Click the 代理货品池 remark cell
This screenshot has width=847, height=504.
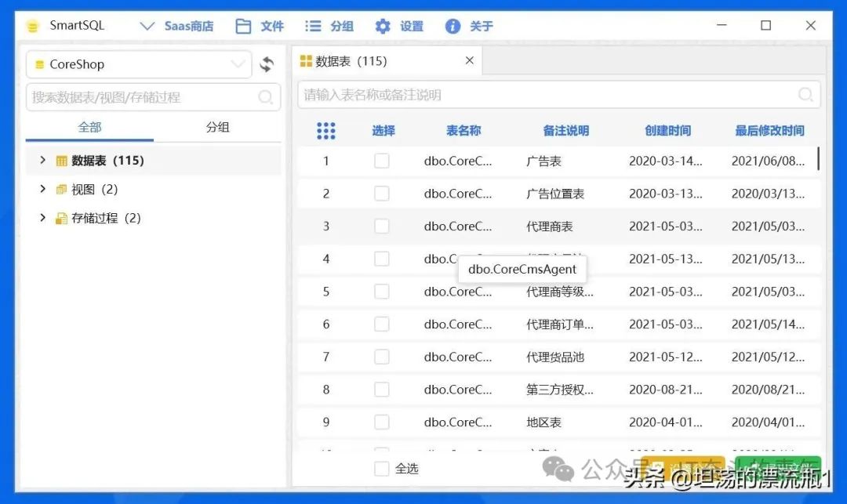coord(555,357)
